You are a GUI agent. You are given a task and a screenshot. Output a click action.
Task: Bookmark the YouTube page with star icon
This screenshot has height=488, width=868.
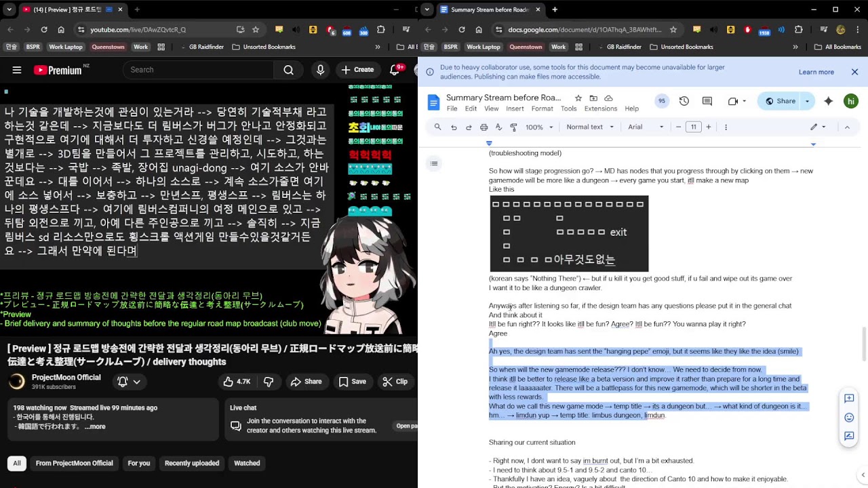pyautogui.click(x=256, y=30)
